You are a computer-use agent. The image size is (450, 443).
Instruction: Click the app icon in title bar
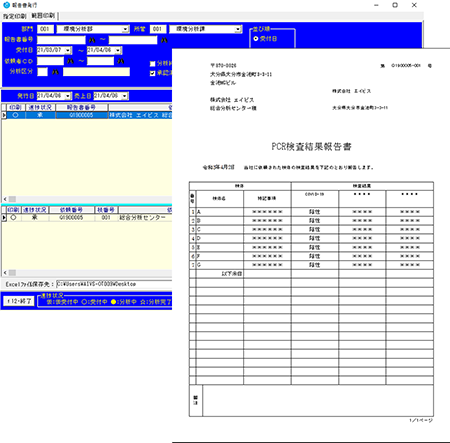coord(6,5)
